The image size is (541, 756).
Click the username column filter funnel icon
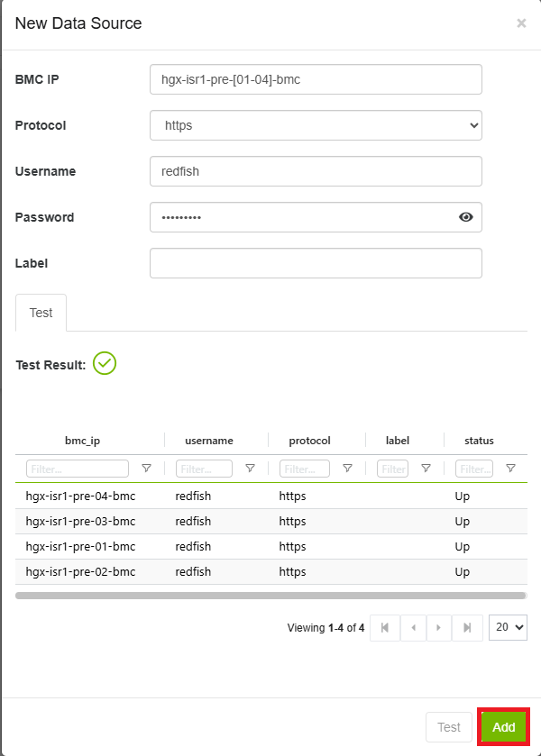(x=250, y=469)
